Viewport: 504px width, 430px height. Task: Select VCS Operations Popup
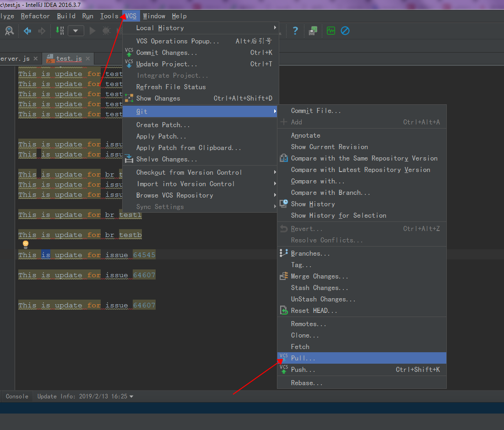tap(201, 41)
